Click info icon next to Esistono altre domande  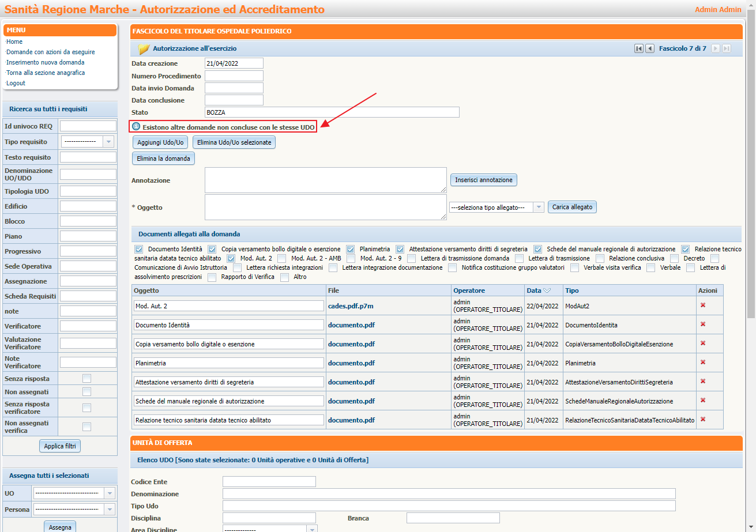tap(137, 126)
